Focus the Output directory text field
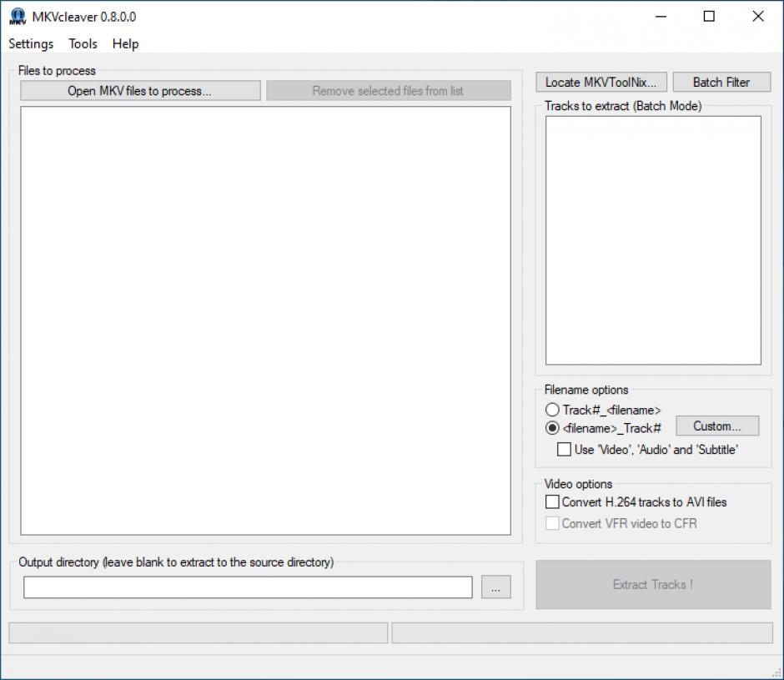 pyautogui.click(x=248, y=587)
